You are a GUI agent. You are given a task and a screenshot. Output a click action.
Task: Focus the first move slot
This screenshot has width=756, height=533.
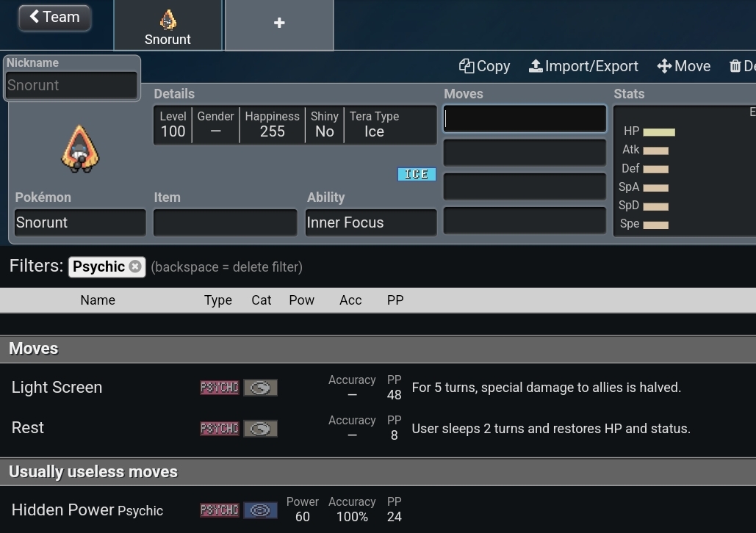[525, 118]
